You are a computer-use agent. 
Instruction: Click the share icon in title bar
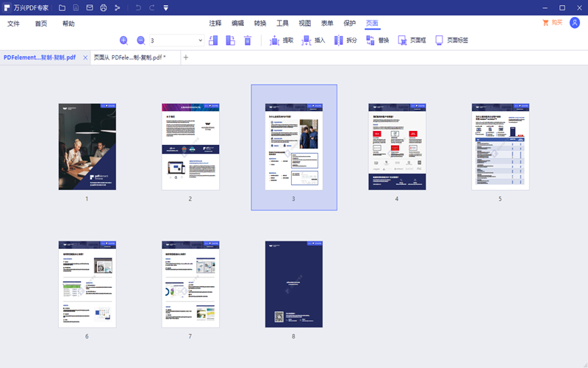click(116, 7)
